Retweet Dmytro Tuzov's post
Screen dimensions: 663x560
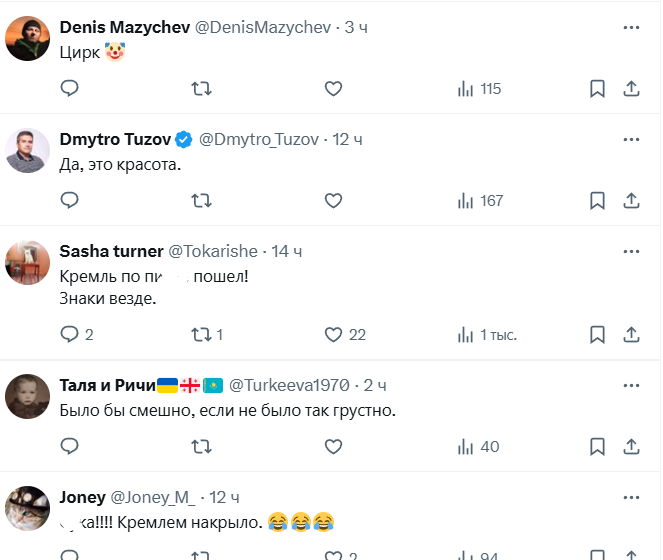201,201
